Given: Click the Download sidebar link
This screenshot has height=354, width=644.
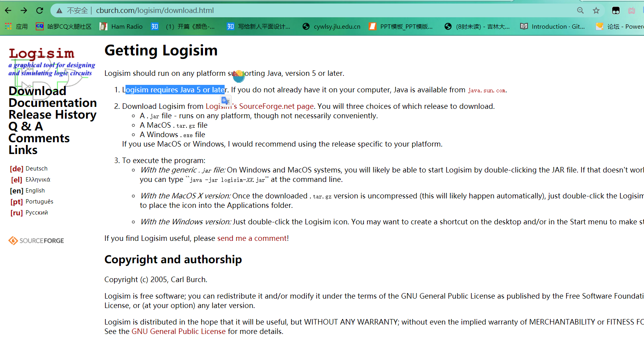Looking at the screenshot, I should 37,91.
